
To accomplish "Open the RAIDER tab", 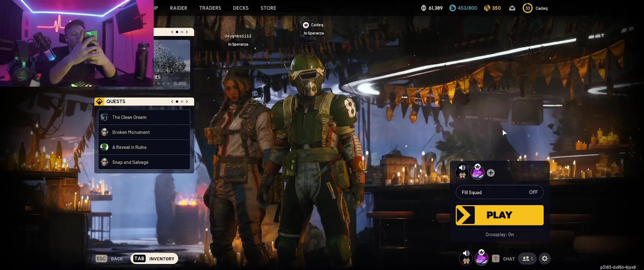I will click(178, 8).
